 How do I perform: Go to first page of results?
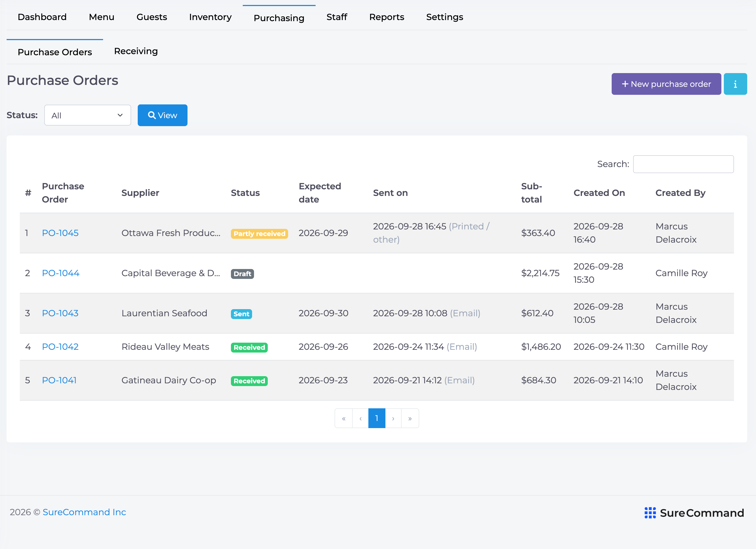(344, 418)
